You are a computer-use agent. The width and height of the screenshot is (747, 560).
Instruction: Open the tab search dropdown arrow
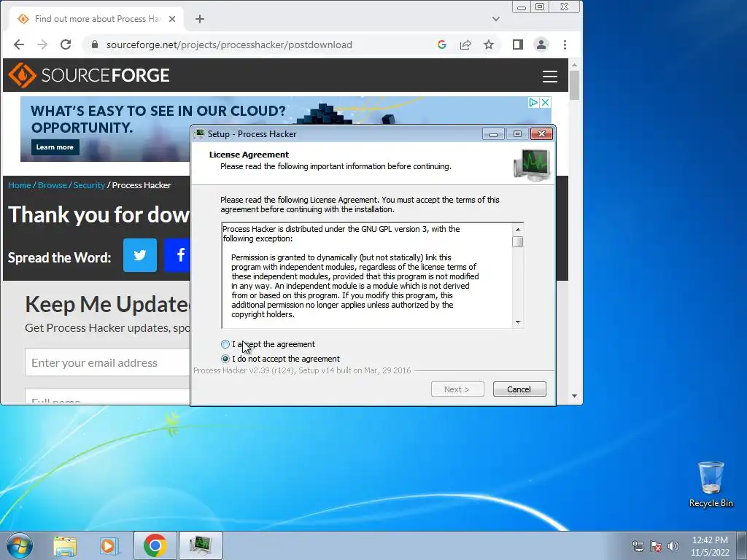coord(496,19)
